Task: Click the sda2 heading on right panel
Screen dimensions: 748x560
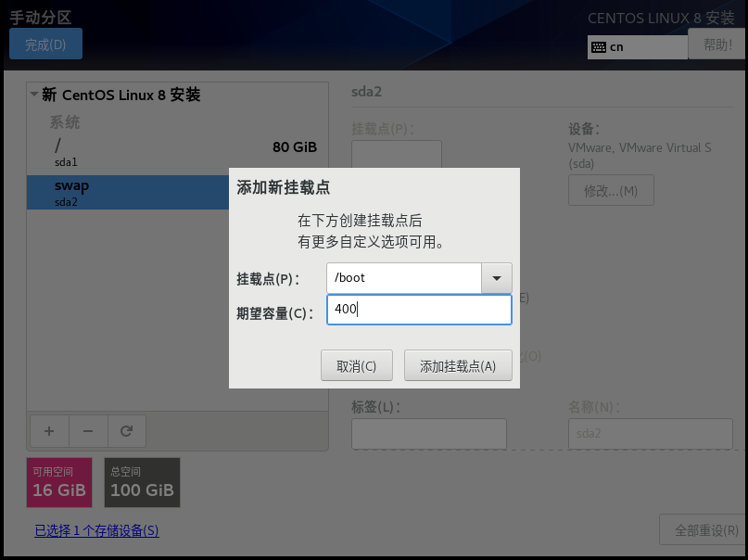Action: click(x=366, y=92)
